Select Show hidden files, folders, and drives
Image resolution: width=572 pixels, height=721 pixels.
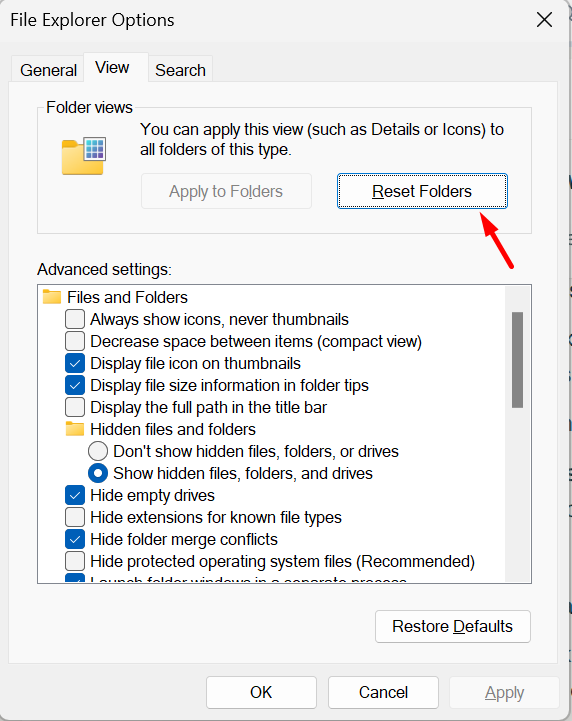98,474
